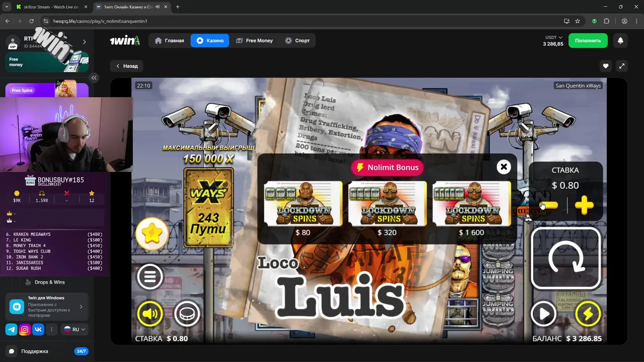Go back using the Назад button
This screenshot has height=362, width=644.
[x=127, y=66]
